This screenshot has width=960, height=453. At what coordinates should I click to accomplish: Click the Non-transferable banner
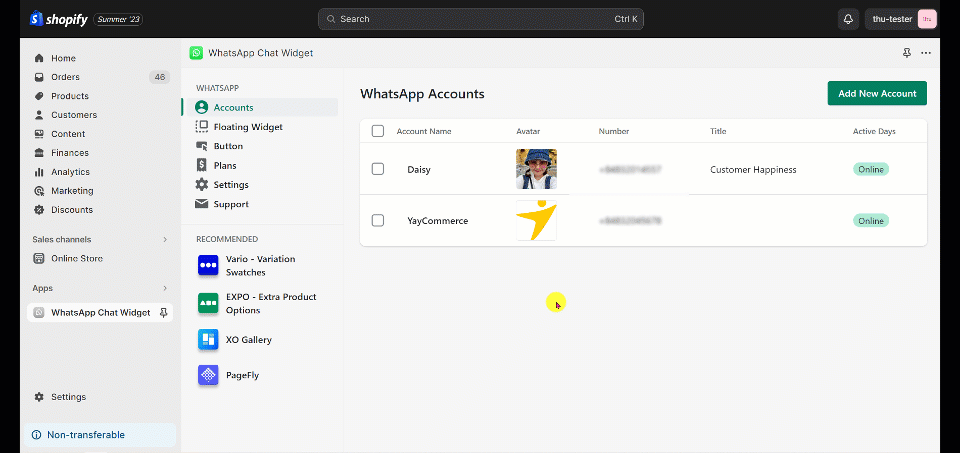pyautogui.click(x=99, y=435)
